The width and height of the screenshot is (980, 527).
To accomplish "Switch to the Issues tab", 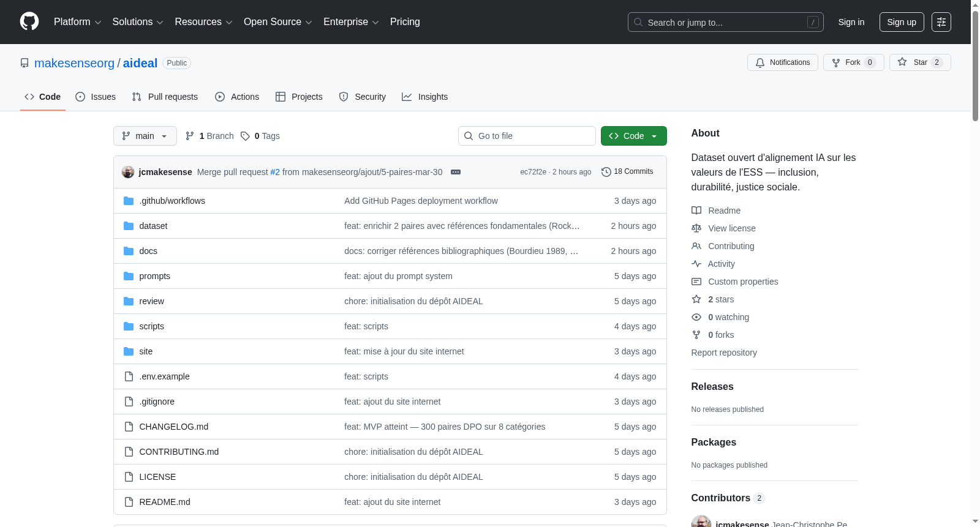I will pos(96,97).
